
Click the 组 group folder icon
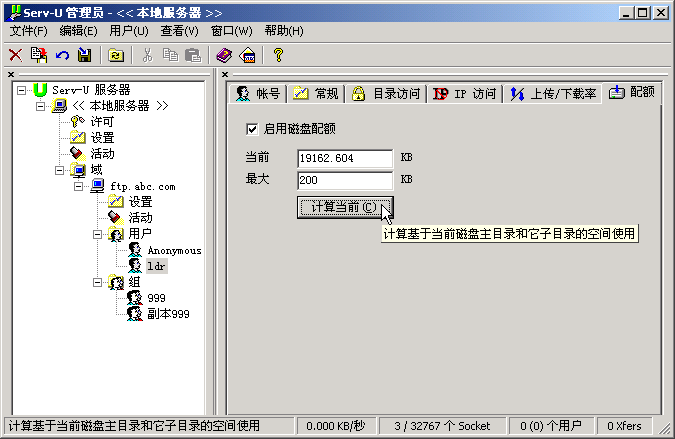pos(116,282)
